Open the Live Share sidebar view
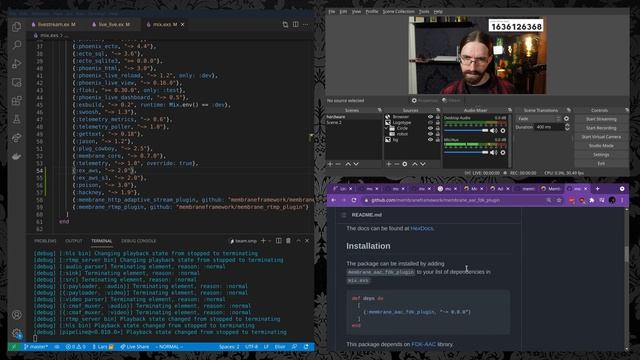Image resolution: width=640 pixels, height=360 pixels. [17, 138]
